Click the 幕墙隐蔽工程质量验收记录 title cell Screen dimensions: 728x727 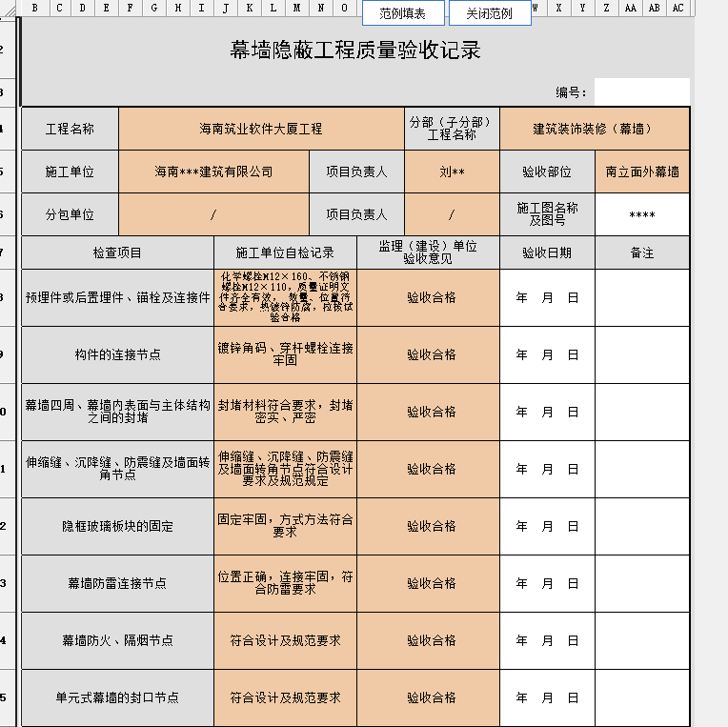(354, 50)
